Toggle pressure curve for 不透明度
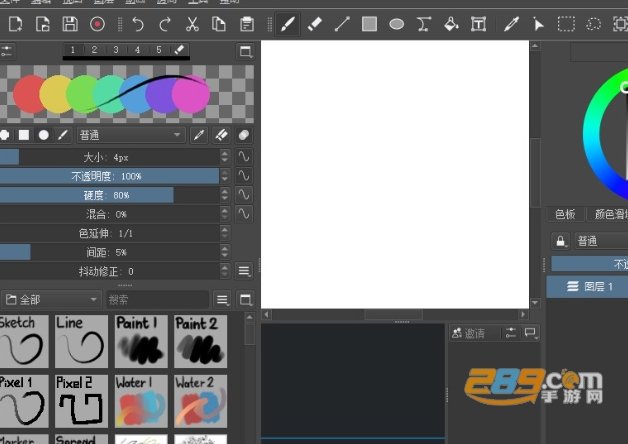The height and width of the screenshot is (444, 628). [244, 176]
